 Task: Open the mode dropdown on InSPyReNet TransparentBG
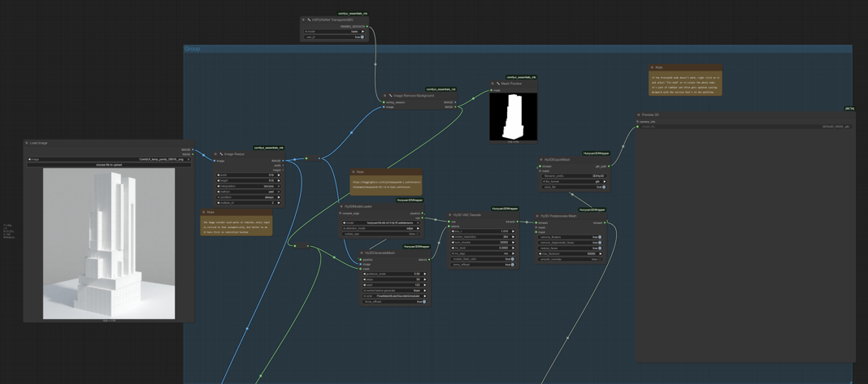pyautogui.click(x=334, y=32)
